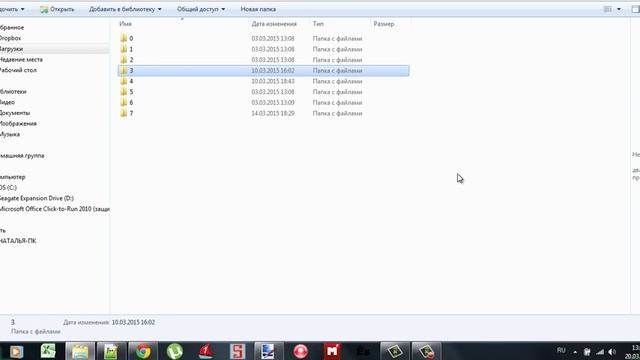Viewport: 640px width, 360px height.
Task: Select the folder icon named 1
Action: [x=124, y=49]
